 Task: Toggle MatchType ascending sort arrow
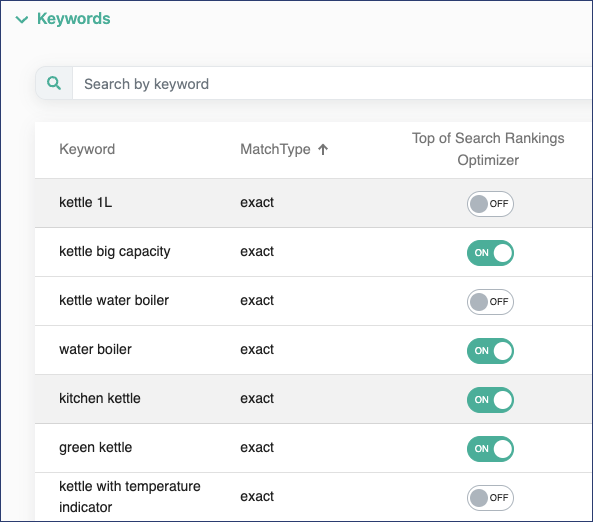(x=323, y=149)
